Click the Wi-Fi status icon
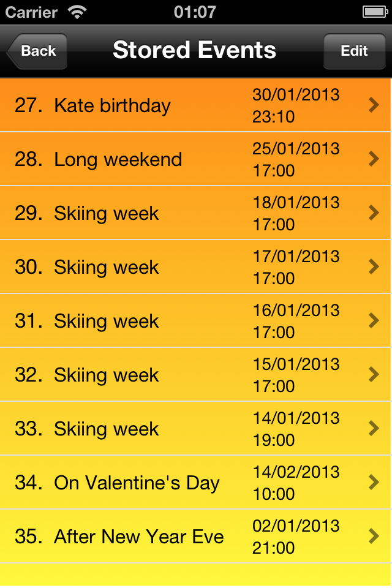392x588 pixels. click(x=77, y=12)
